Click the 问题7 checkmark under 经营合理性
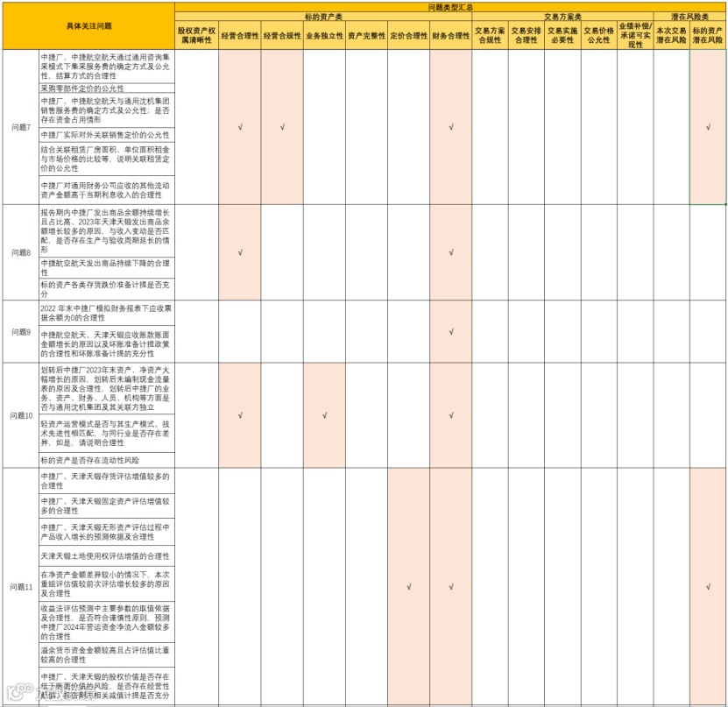The height and width of the screenshot is (707, 728). point(240,127)
